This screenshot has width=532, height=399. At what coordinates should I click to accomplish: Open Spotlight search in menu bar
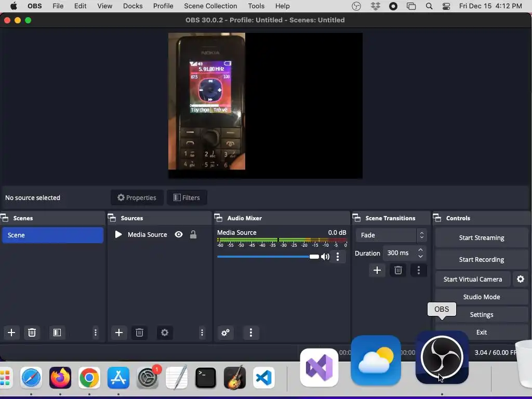tap(429, 6)
